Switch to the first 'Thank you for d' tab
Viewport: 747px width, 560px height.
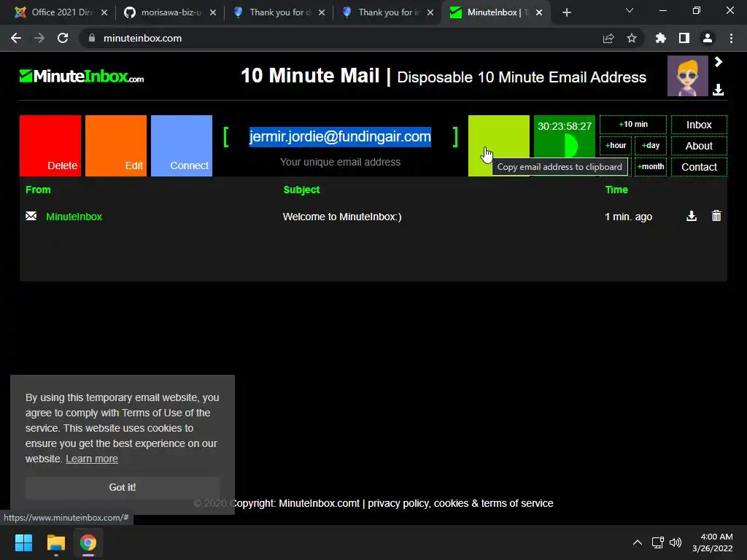tap(278, 12)
